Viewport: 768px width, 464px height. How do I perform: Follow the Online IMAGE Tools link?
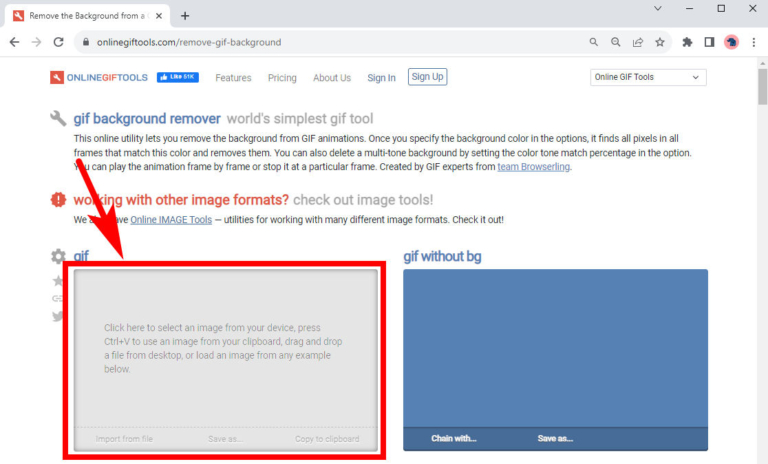click(170, 219)
